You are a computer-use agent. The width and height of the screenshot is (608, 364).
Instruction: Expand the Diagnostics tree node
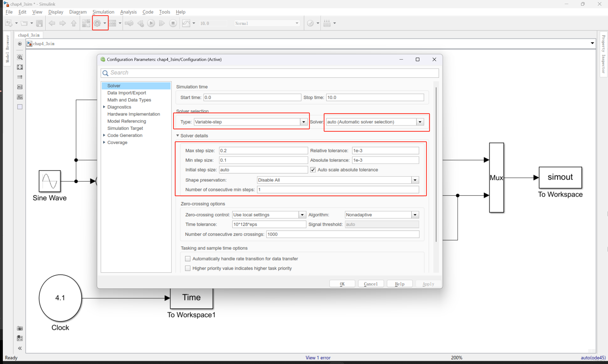(104, 107)
